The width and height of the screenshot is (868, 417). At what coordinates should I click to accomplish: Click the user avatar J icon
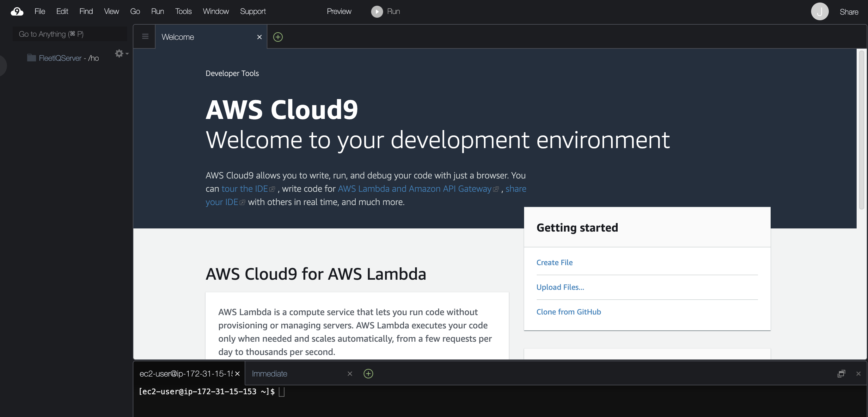pos(819,11)
